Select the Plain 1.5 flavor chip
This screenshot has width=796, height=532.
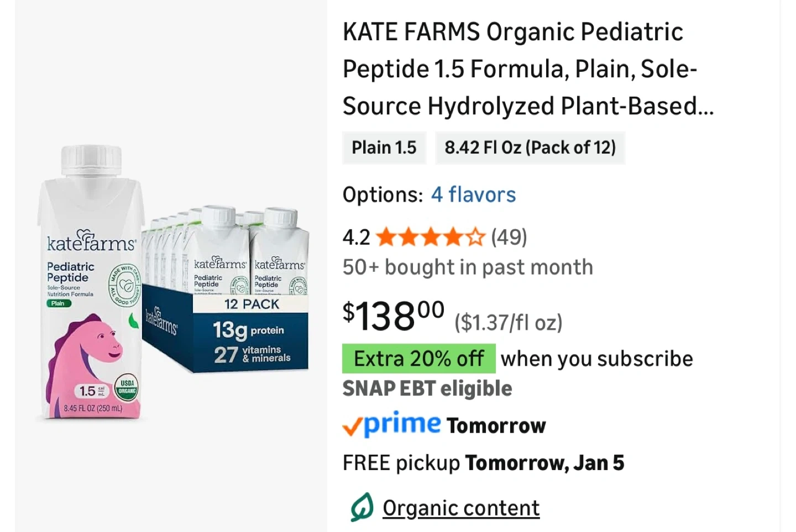(384, 148)
